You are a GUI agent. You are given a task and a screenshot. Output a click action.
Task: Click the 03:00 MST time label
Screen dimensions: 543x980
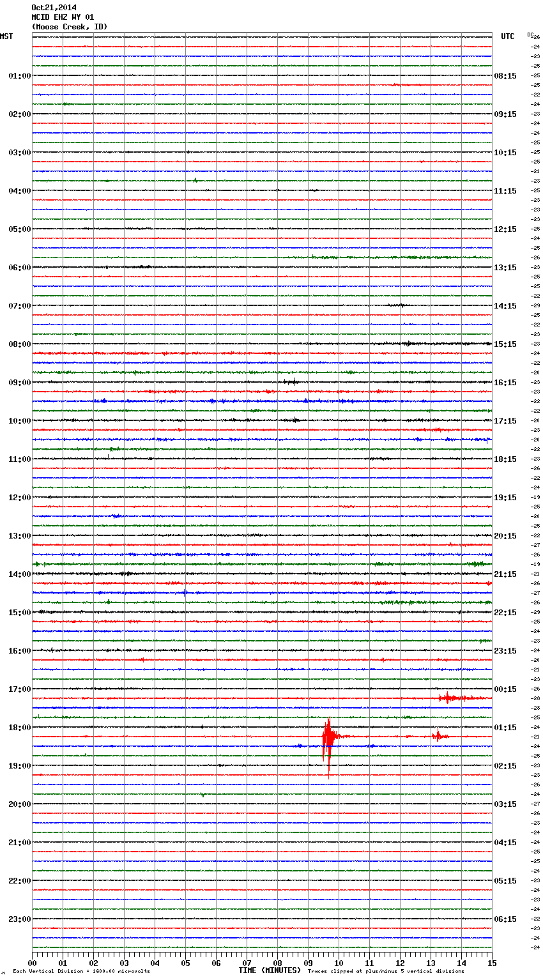[x=19, y=153]
